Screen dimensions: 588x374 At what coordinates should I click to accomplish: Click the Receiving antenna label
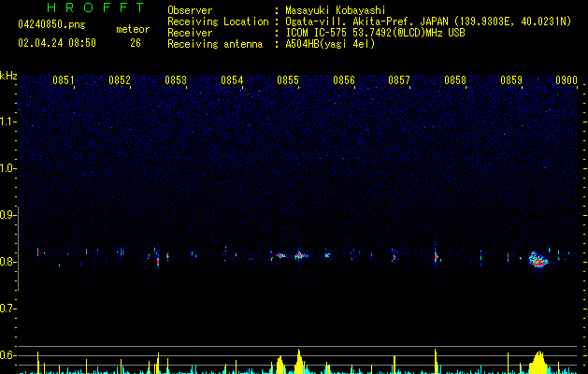tap(215, 44)
